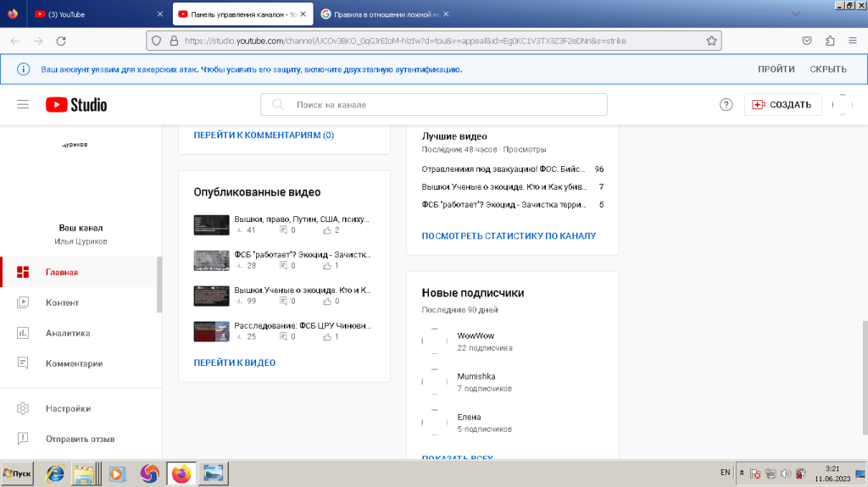The height and width of the screenshot is (487, 868).
Task: Follow the ПЕРЕЙТИ К ВИДЕО link
Action: [234, 362]
